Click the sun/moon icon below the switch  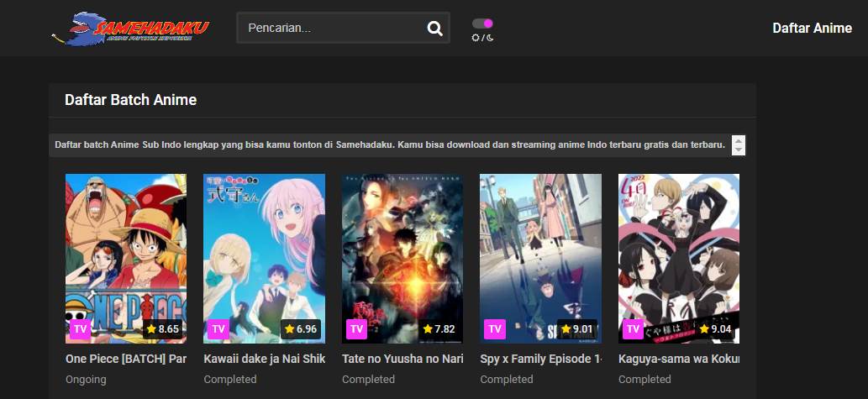pyautogui.click(x=482, y=38)
